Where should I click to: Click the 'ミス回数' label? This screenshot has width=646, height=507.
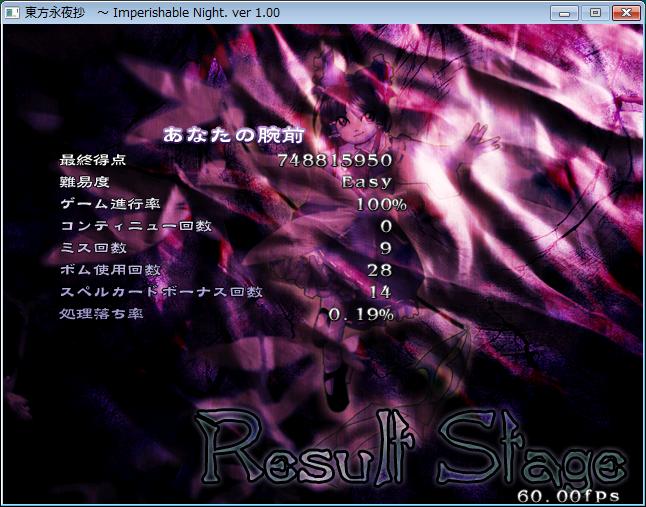94,248
